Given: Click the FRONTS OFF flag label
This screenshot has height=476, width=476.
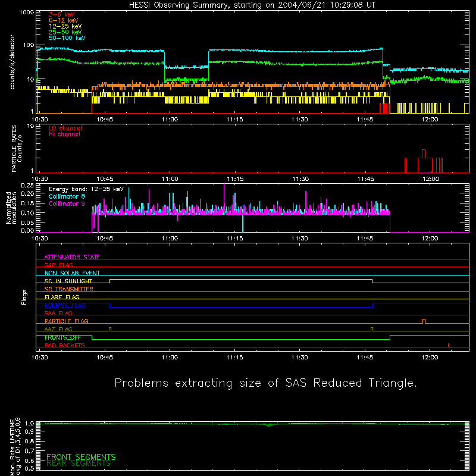Looking at the screenshot, I should click(x=62, y=337).
